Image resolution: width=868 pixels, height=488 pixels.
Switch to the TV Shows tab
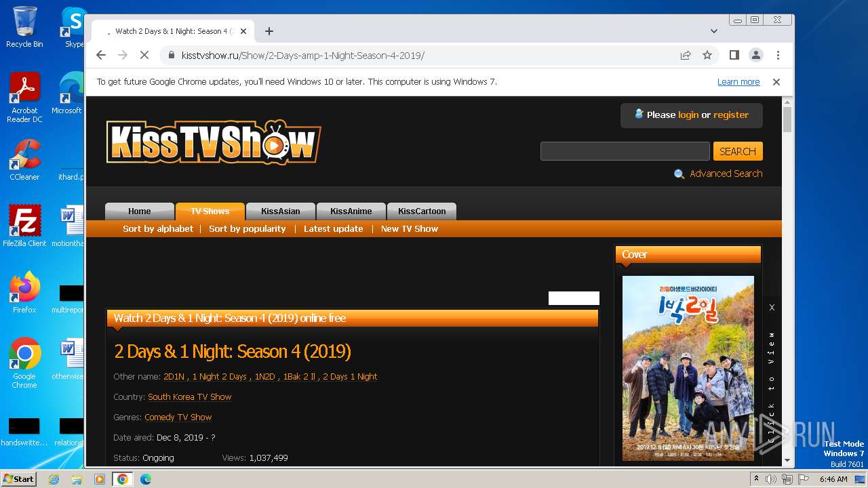pos(210,211)
